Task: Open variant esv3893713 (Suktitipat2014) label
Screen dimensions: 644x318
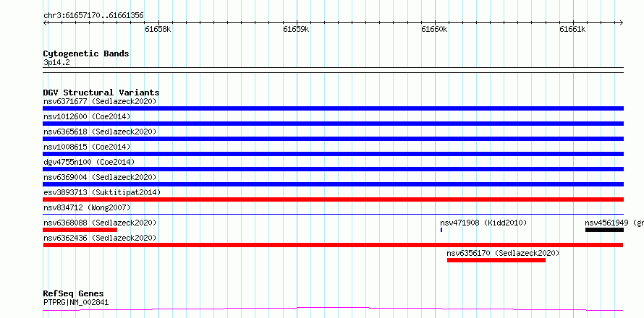Action: click(102, 192)
